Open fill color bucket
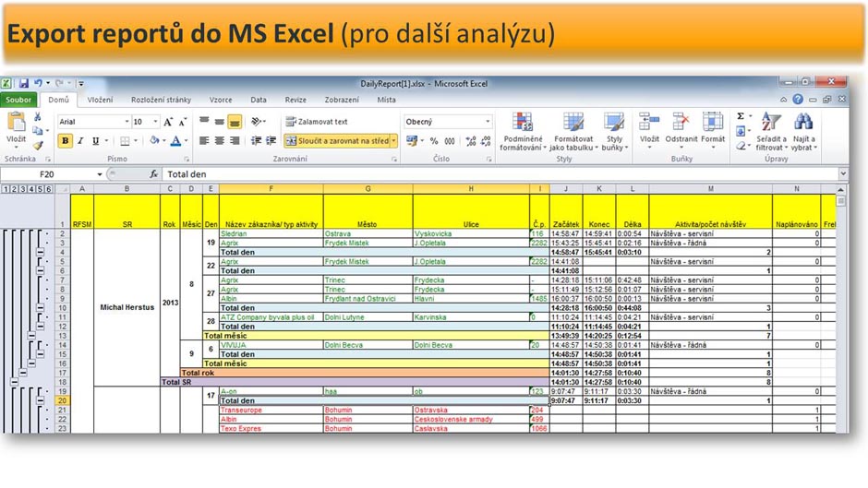Viewport: 868px width, 488px height. (x=154, y=141)
